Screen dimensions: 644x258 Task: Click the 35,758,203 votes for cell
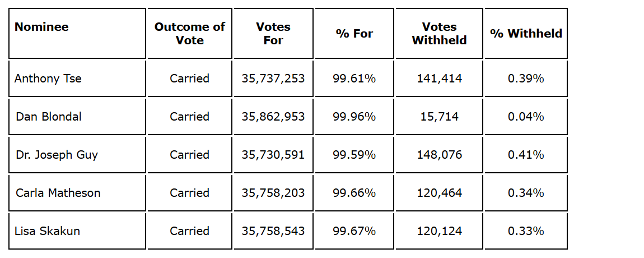point(273,193)
